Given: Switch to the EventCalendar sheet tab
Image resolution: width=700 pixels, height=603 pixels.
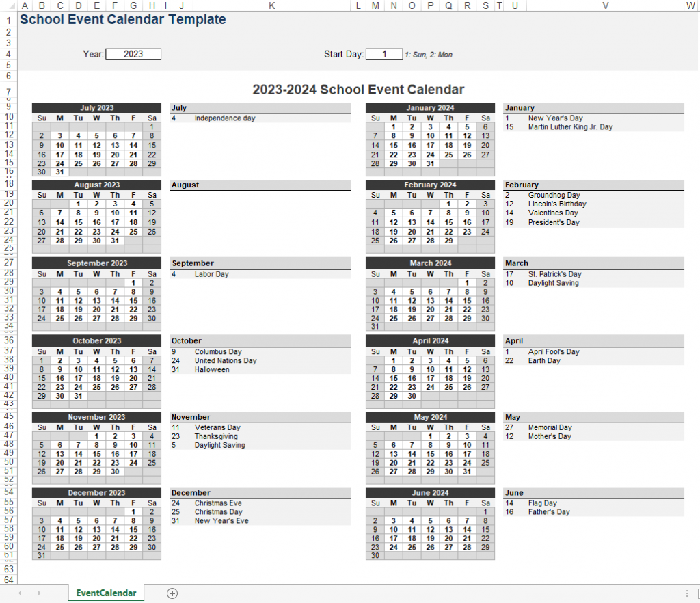Looking at the screenshot, I should pyautogui.click(x=106, y=593).
